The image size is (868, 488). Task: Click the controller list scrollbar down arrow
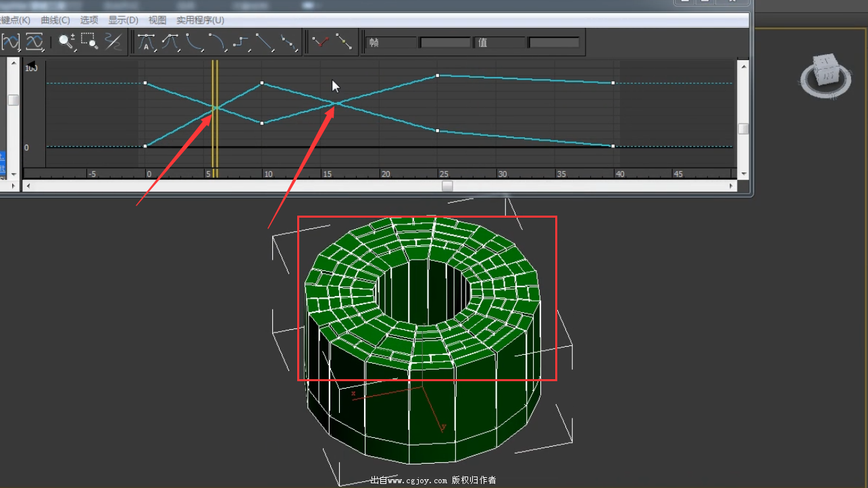coord(14,174)
